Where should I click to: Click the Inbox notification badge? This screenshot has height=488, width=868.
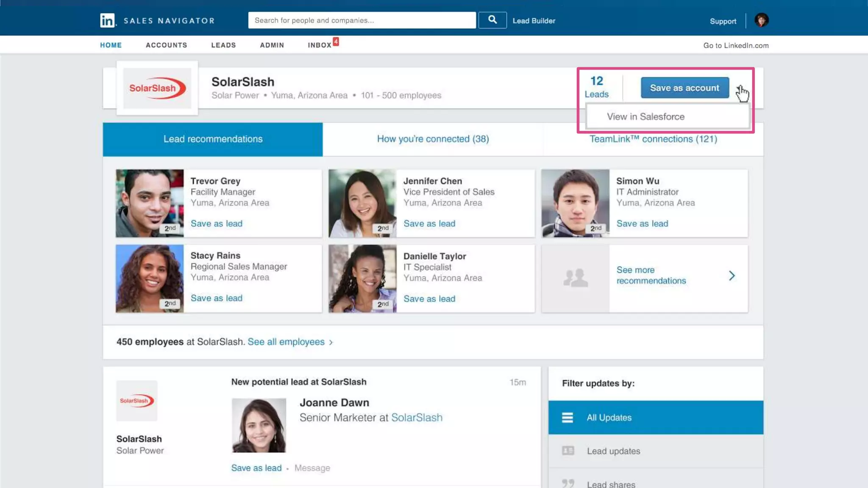click(336, 42)
